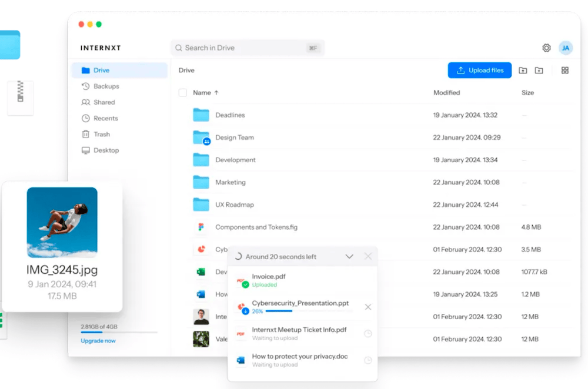Image resolution: width=588 pixels, height=389 pixels.
Task: Open the Shared section
Action: 119,102
